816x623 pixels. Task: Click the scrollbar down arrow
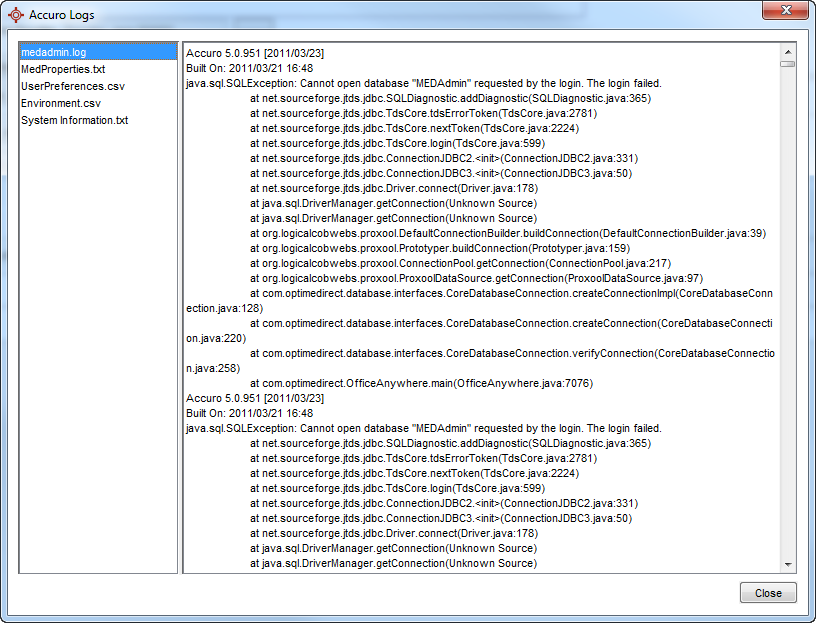[x=787, y=565]
